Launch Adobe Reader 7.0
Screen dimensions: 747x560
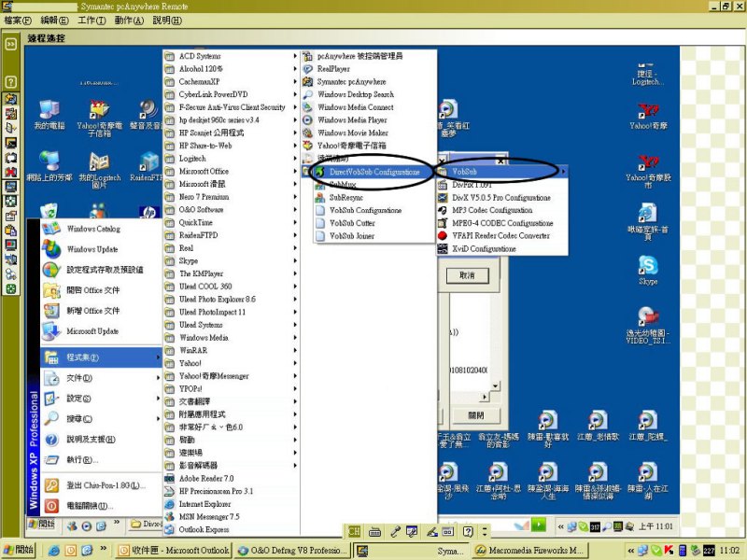pyautogui.click(x=205, y=478)
